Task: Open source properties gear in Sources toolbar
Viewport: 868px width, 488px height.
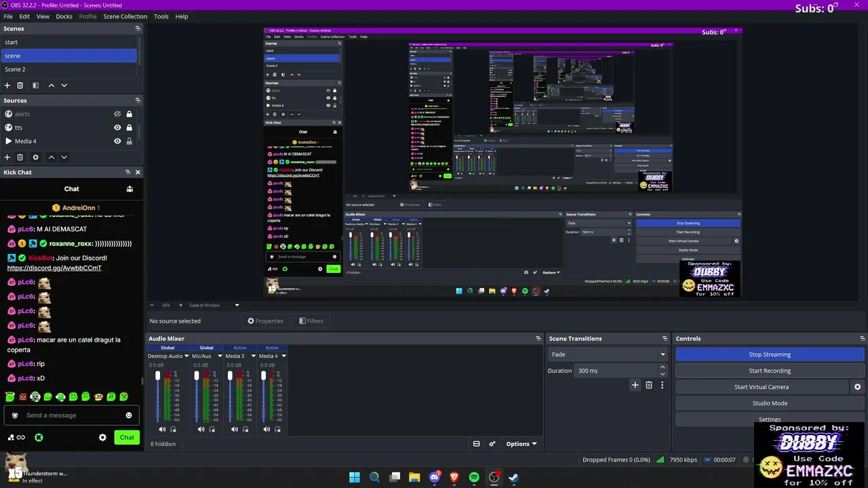Action: pyautogui.click(x=35, y=157)
